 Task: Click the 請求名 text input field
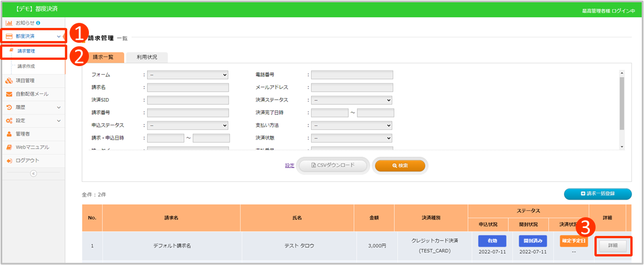[188, 87]
